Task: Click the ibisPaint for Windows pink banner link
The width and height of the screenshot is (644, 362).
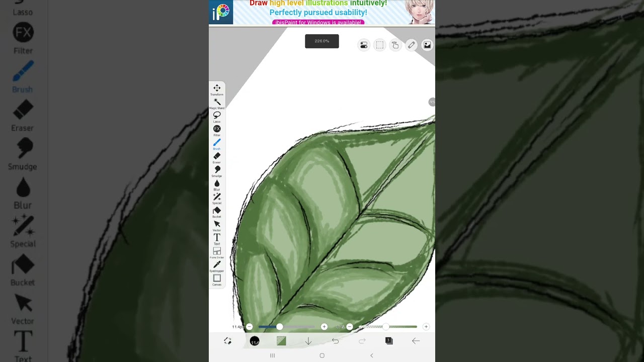Action: pyautogui.click(x=317, y=23)
